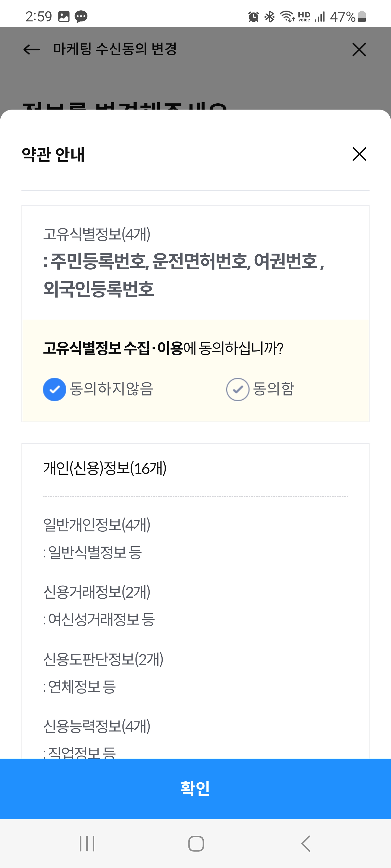Image resolution: width=391 pixels, height=868 pixels.
Task: Tap Android back navigation chevron
Action: pos(305,843)
